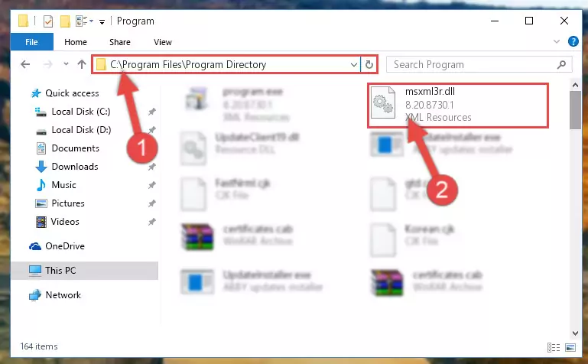The width and height of the screenshot is (588, 364).
Task: Open the File menu
Action: [x=31, y=42]
